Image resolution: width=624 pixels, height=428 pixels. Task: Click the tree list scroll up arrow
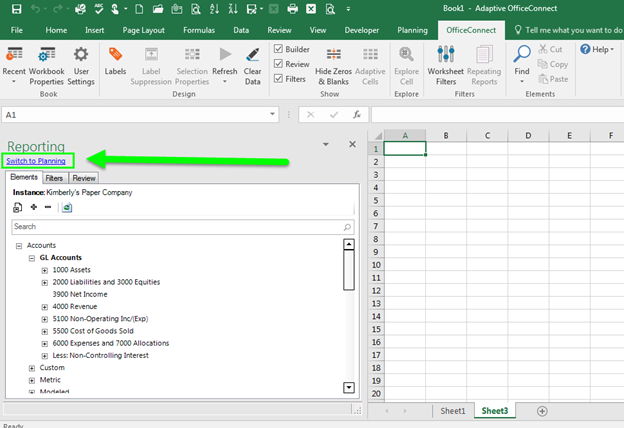tap(349, 244)
